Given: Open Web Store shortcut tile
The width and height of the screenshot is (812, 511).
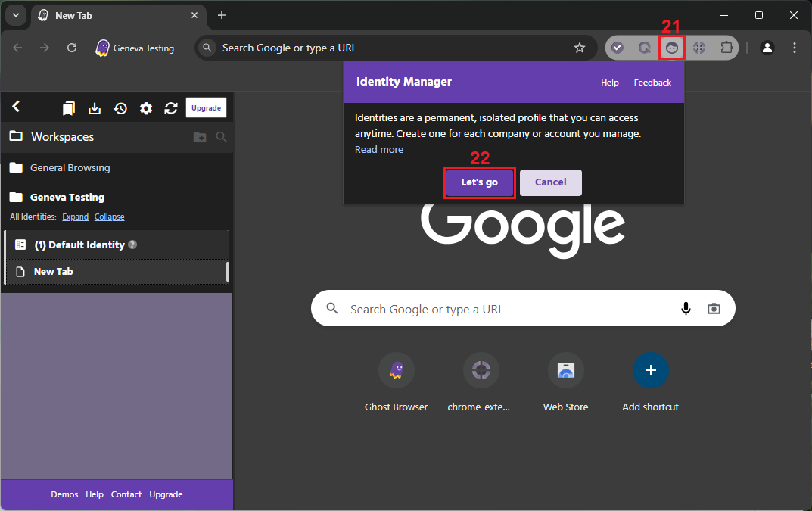Looking at the screenshot, I should (565, 382).
